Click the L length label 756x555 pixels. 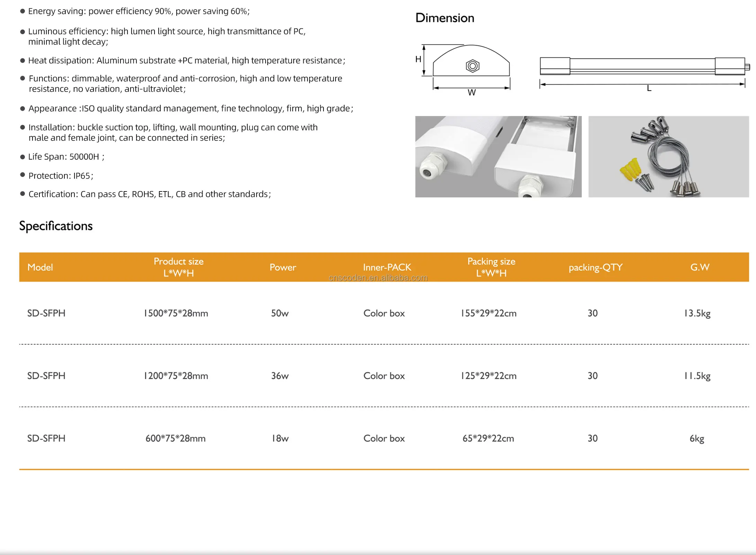tap(649, 89)
